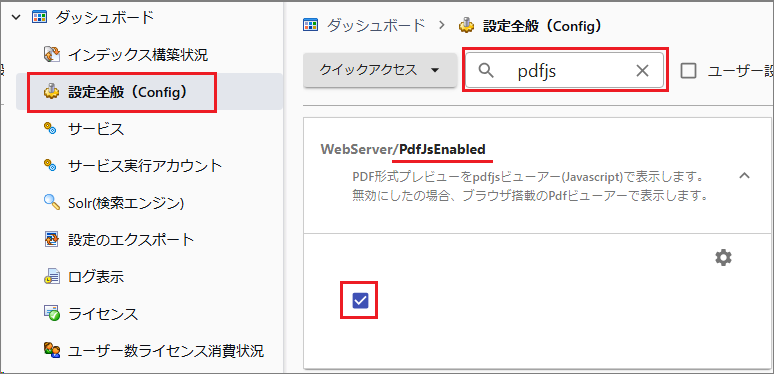Click the index build status icon
The height and width of the screenshot is (374, 774).
click(x=52, y=55)
